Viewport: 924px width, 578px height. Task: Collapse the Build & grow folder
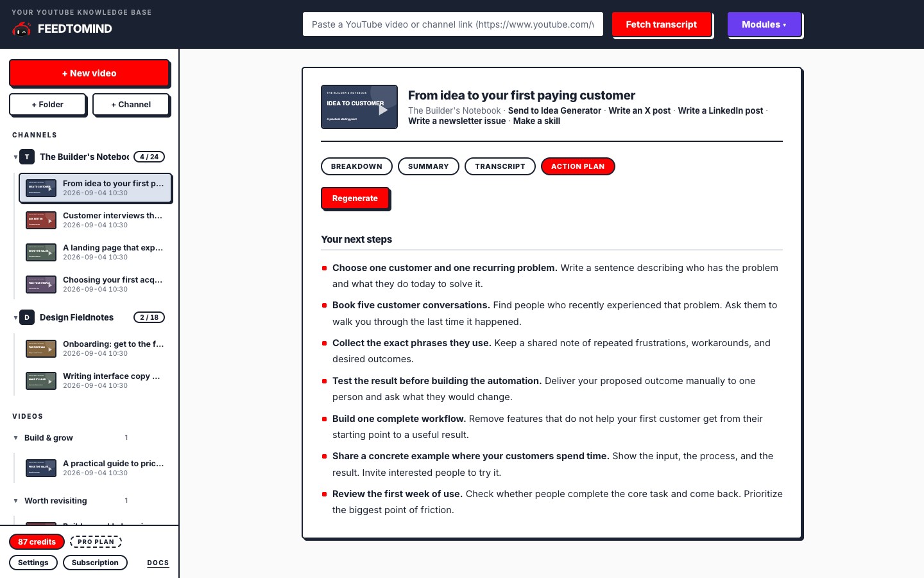[15, 438]
